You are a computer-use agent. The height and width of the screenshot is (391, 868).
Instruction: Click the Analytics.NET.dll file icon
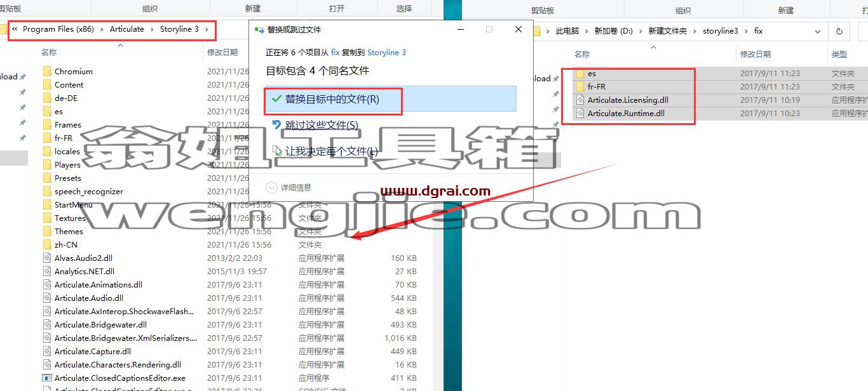coord(47,272)
